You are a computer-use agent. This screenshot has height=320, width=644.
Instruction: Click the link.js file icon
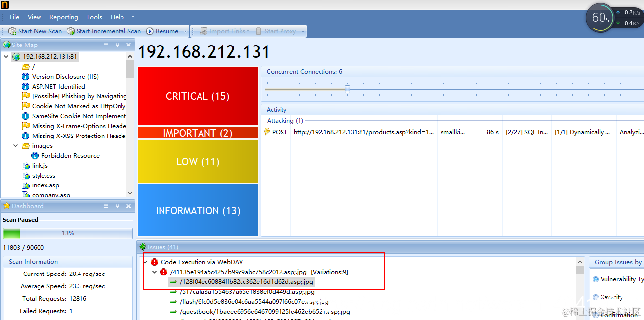(x=26, y=166)
